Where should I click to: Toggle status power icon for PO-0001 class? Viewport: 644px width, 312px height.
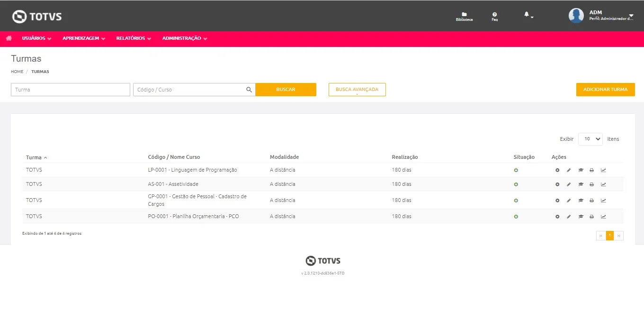coord(516,217)
